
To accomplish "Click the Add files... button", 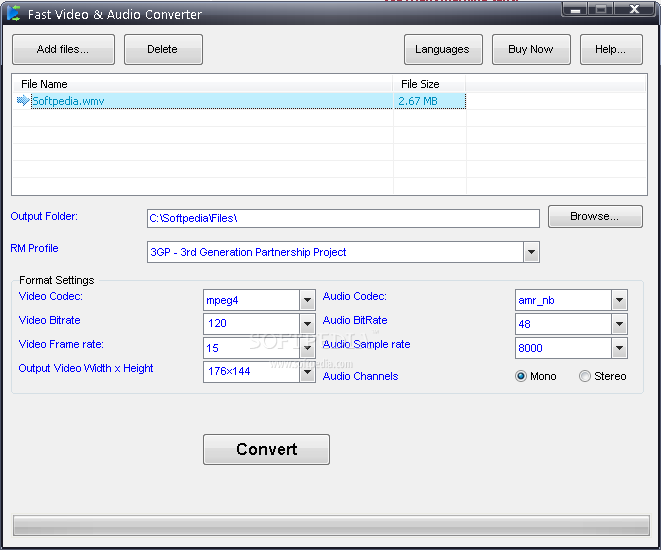I will point(63,49).
